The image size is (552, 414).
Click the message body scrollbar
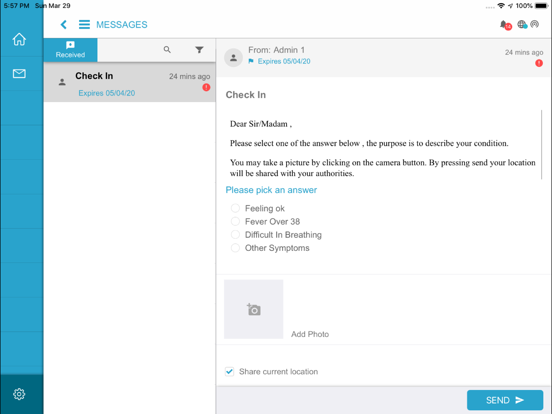click(541, 144)
